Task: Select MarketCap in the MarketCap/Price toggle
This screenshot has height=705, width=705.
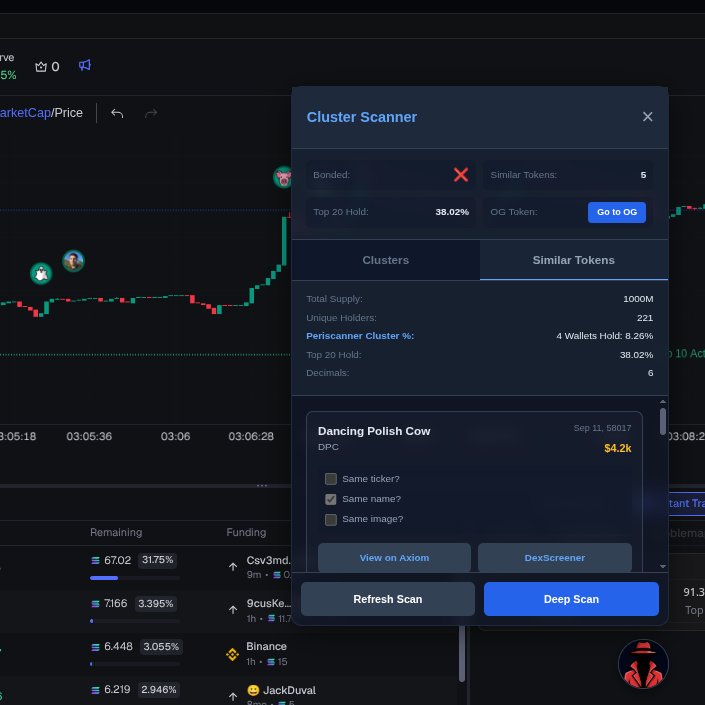Action: [25, 113]
